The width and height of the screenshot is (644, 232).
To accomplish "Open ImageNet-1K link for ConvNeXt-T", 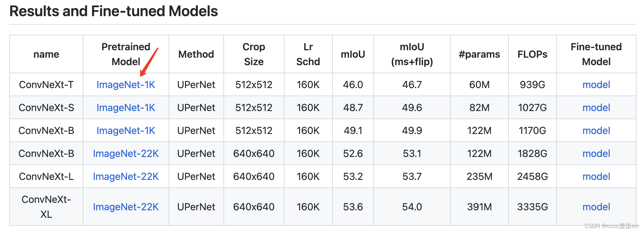I will point(126,85).
